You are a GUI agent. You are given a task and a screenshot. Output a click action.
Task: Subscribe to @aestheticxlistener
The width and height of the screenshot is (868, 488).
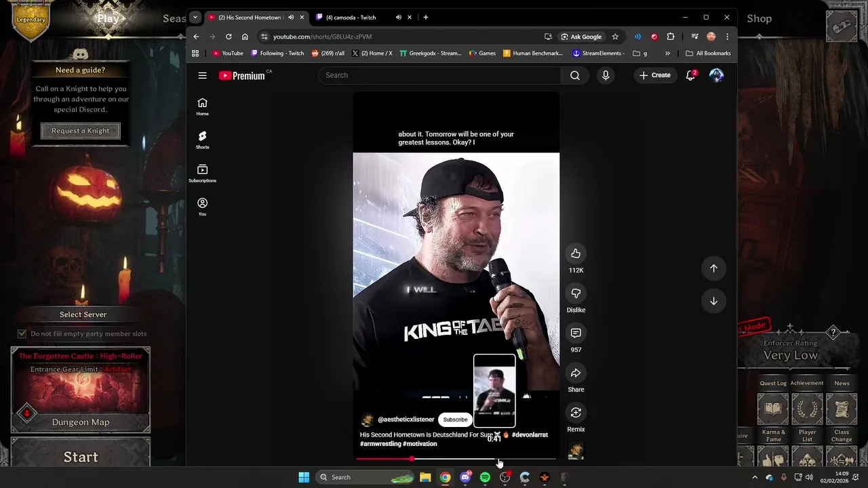[455, 420]
